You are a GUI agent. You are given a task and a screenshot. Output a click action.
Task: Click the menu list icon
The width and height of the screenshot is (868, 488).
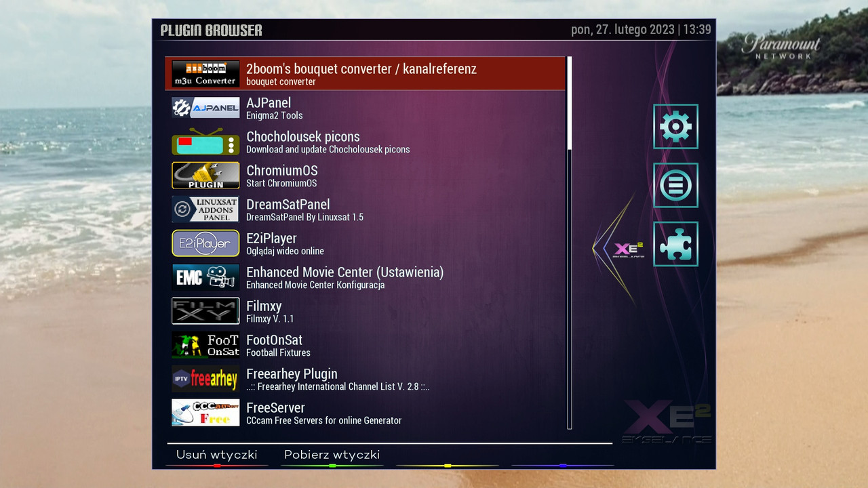[675, 185]
